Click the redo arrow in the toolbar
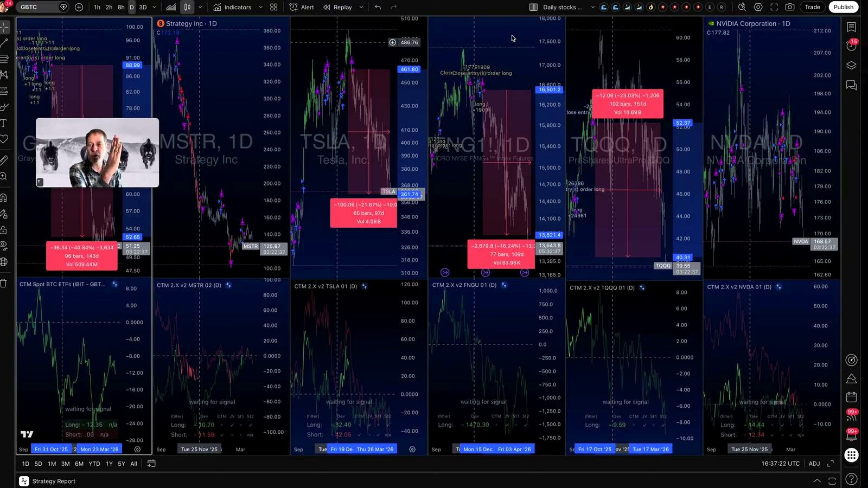This screenshot has height=488, width=868. click(x=394, y=7)
